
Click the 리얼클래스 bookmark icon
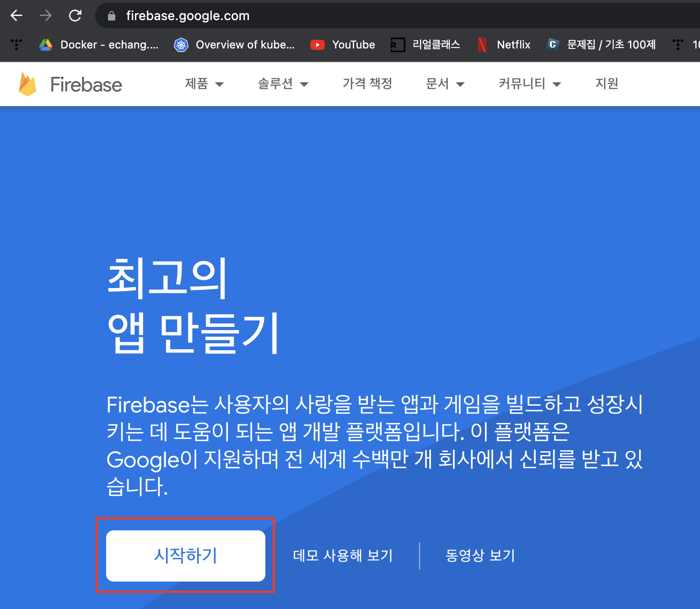pyautogui.click(x=398, y=45)
